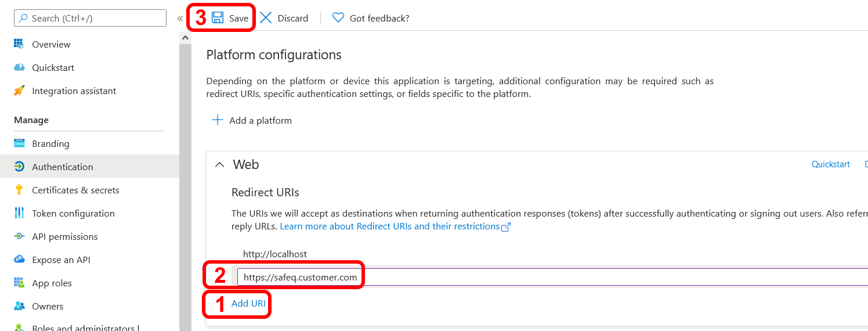Click the Token configuration icon

(19, 213)
